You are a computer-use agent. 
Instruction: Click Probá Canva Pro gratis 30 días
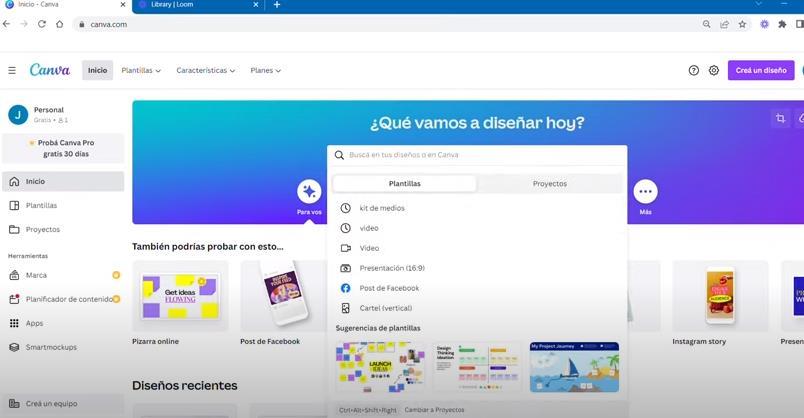pos(63,148)
